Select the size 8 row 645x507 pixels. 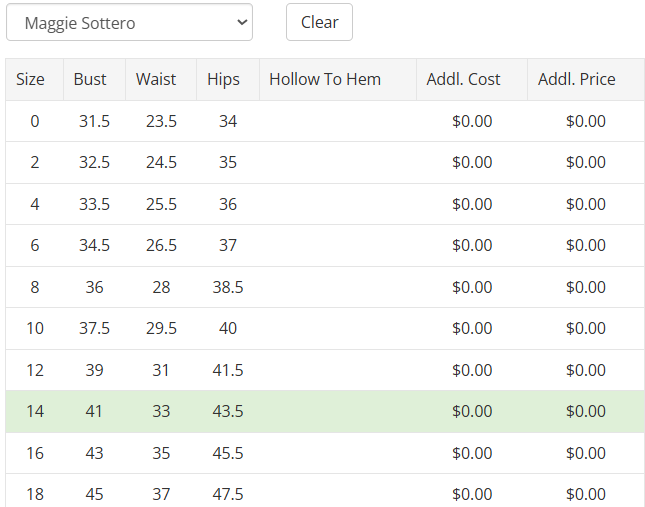(x=35, y=287)
